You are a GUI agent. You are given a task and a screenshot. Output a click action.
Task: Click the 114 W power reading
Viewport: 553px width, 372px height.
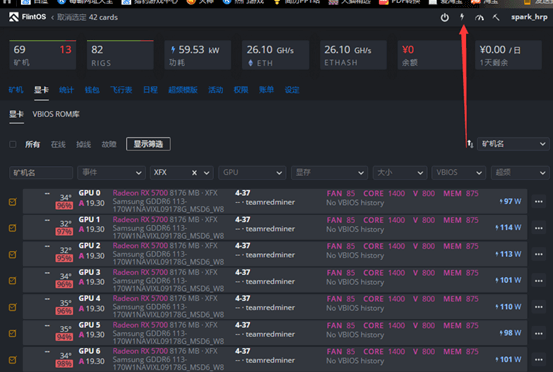pyautogui.click(x=508, y=228)
